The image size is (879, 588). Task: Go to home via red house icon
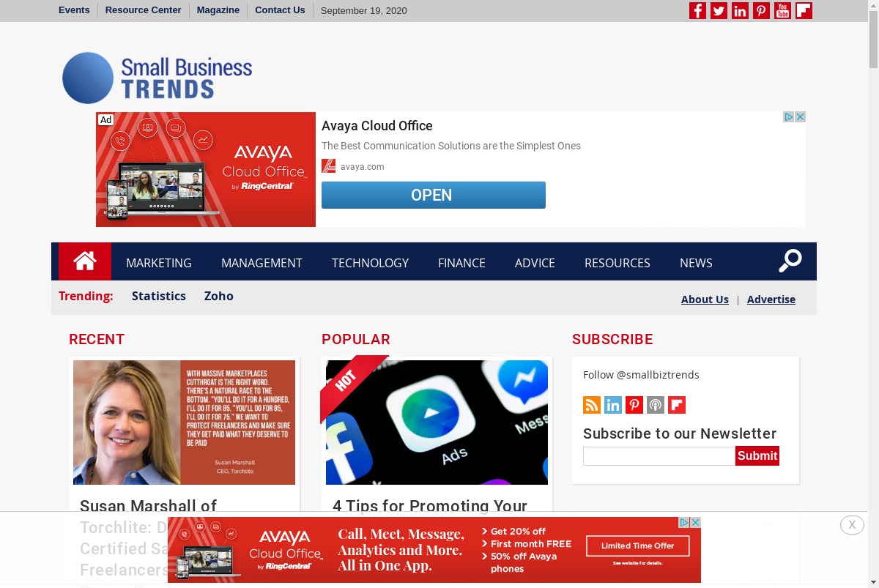tap(85, 261)
